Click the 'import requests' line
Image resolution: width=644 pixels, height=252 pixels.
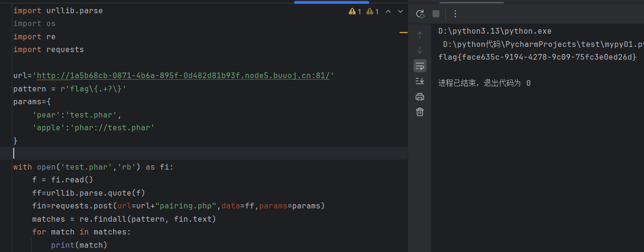pyautogui.click(x=48, y=50)
